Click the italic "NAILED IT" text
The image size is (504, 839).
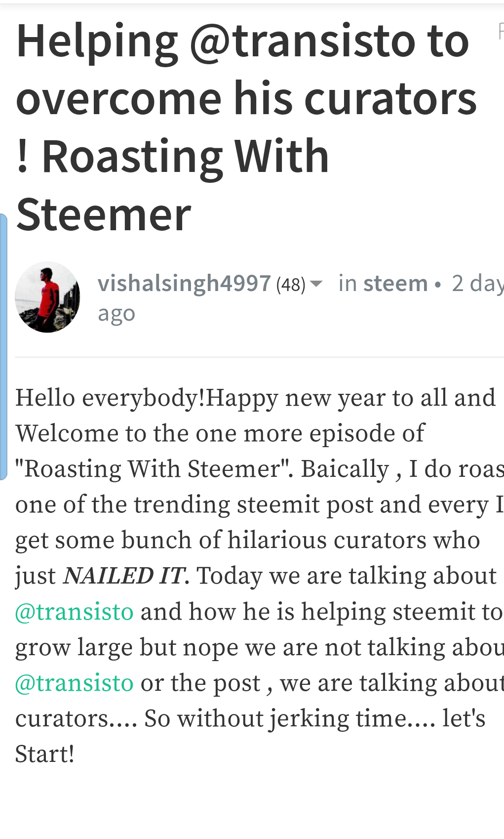[x=124, y=576]
